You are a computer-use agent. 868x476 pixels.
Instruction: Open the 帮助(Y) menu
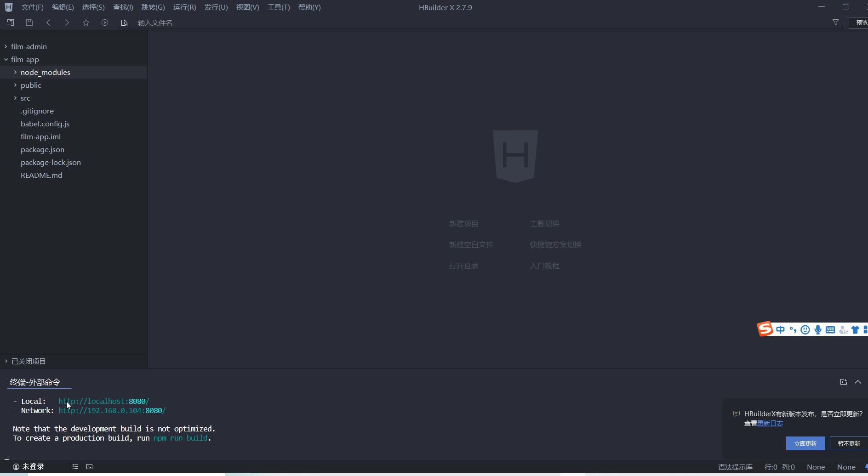pos(309,7)
